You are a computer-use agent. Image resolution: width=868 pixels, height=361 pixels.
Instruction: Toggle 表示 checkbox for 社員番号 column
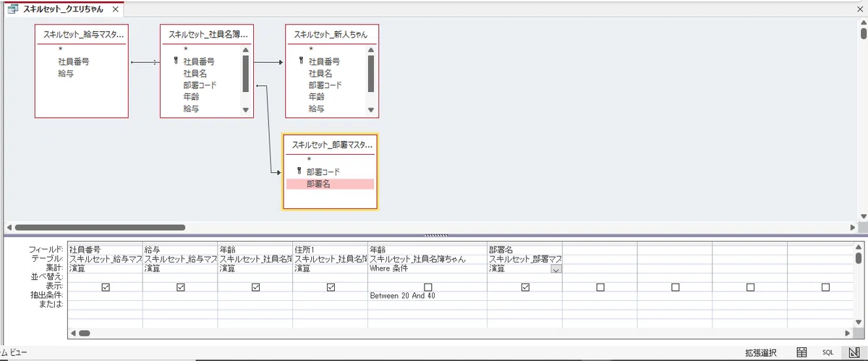pos(106,286)
